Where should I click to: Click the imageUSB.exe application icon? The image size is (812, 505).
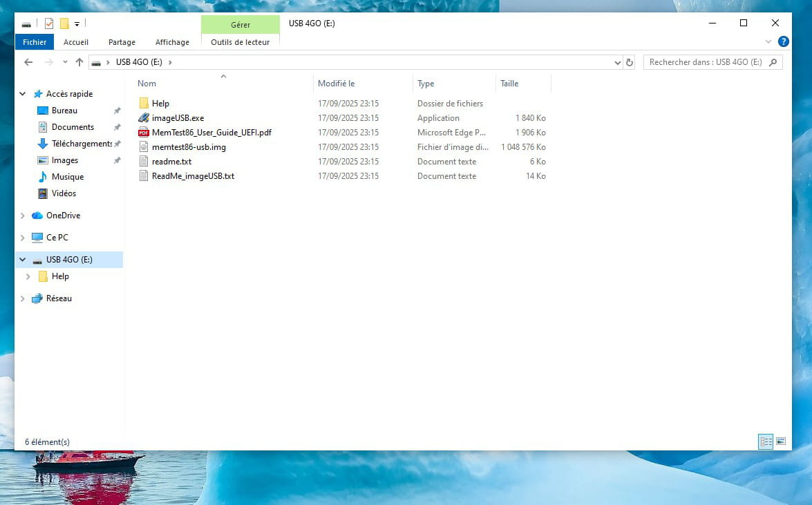tap(144, 118)
